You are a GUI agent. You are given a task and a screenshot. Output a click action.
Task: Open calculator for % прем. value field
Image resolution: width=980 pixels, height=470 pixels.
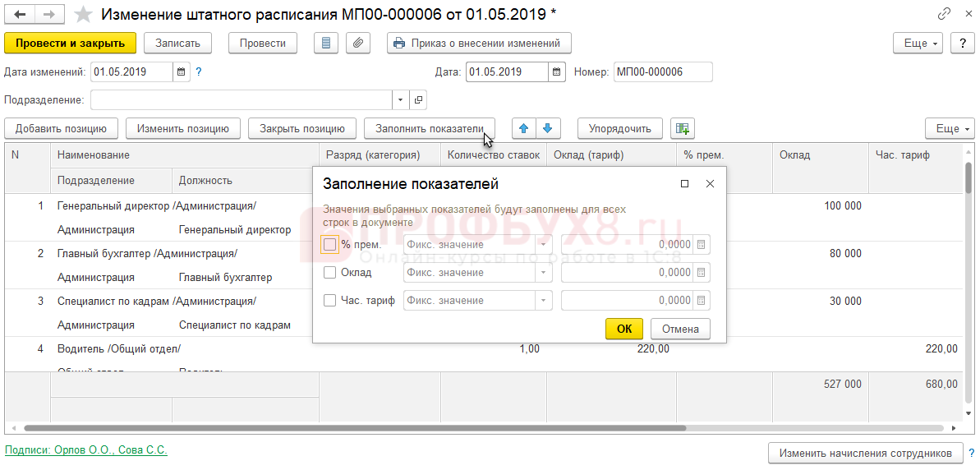point(702,244)
